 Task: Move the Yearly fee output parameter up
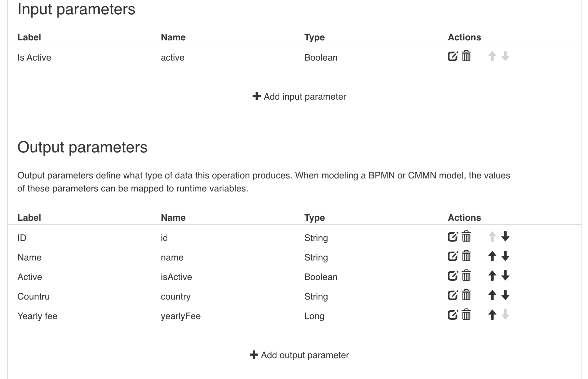click(492, 315)
